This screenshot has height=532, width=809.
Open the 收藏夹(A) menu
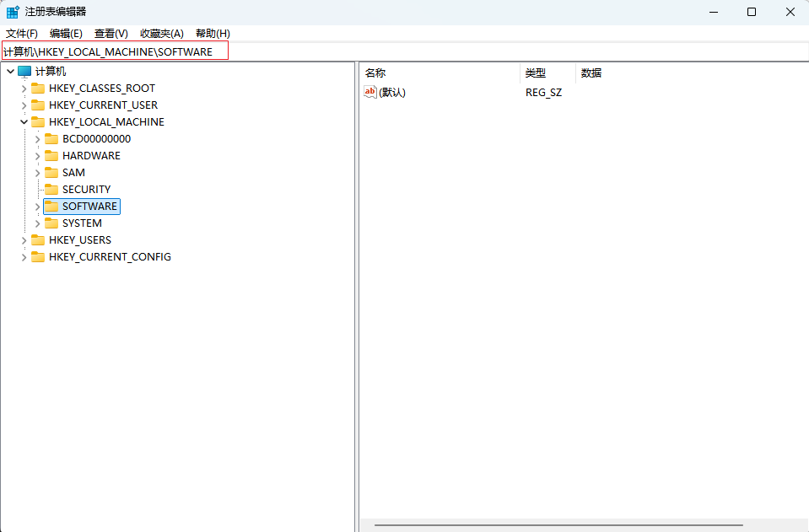click(161, 33)
